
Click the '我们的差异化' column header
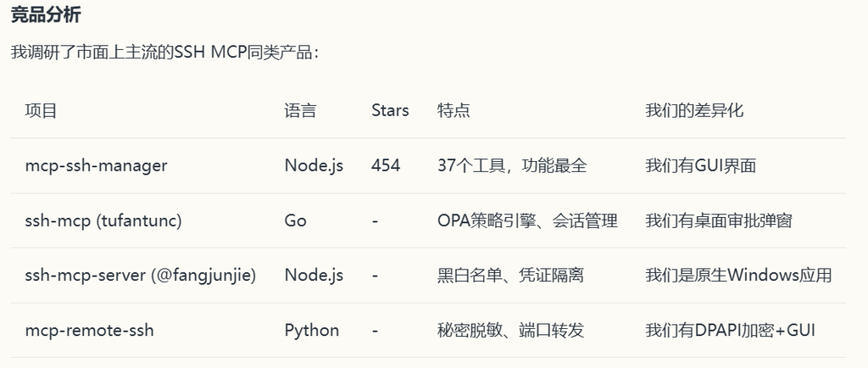click(694, 110)
